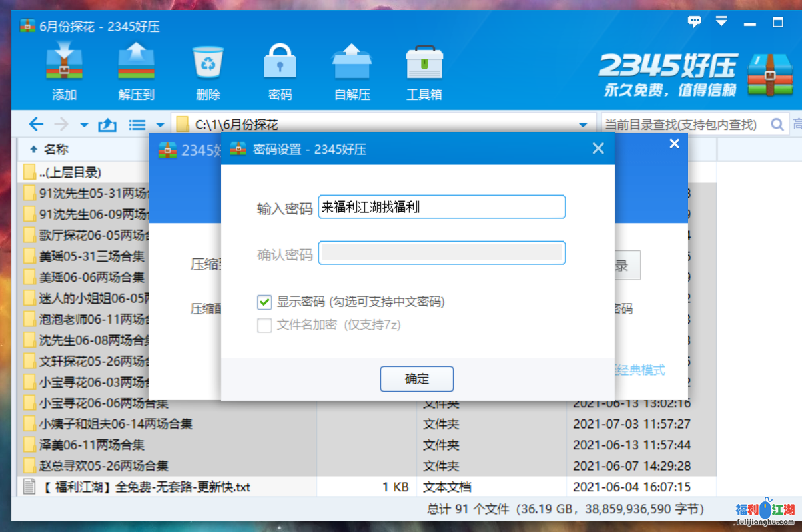Click the 经典模式 link
This screenshot has height=532, width=802.
point(639,370)
